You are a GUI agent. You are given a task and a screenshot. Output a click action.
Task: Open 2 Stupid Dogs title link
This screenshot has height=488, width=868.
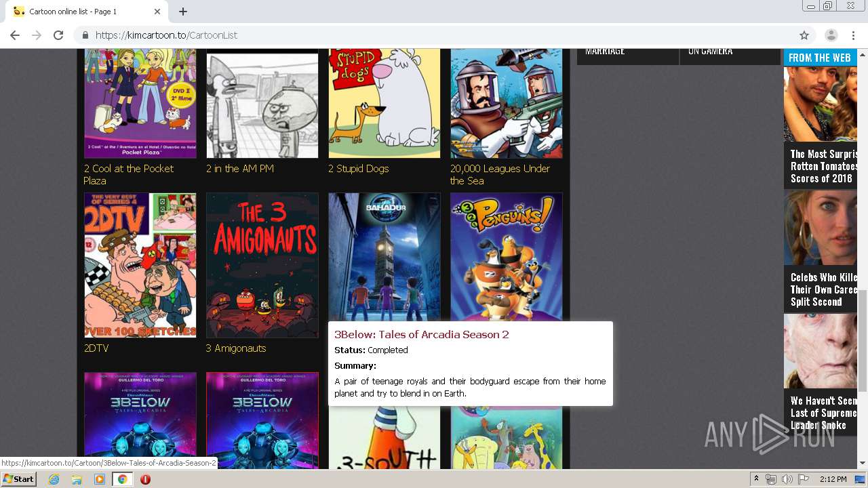(x=358, y=168)
